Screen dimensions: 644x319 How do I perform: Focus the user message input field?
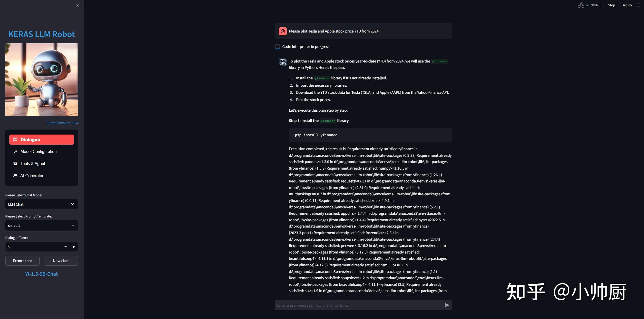358,305
